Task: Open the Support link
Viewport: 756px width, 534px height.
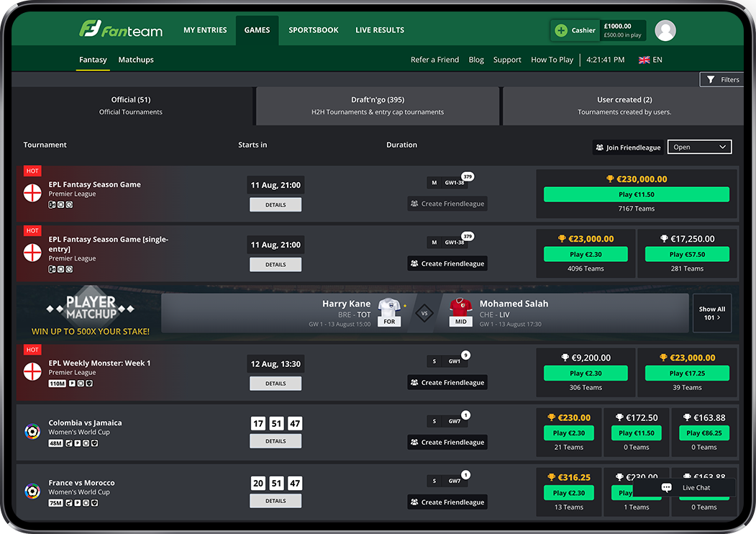Action: (x=507, y=60)
